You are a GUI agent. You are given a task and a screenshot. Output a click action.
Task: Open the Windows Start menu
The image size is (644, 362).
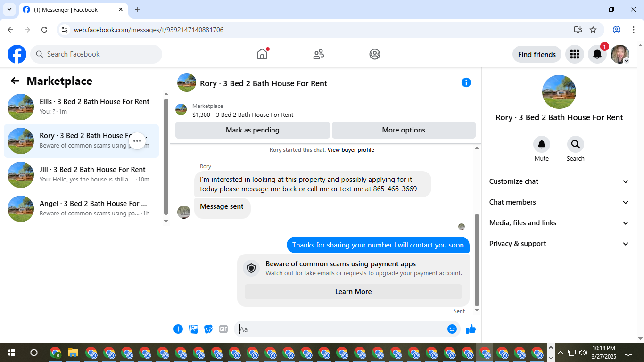point(11,353)
